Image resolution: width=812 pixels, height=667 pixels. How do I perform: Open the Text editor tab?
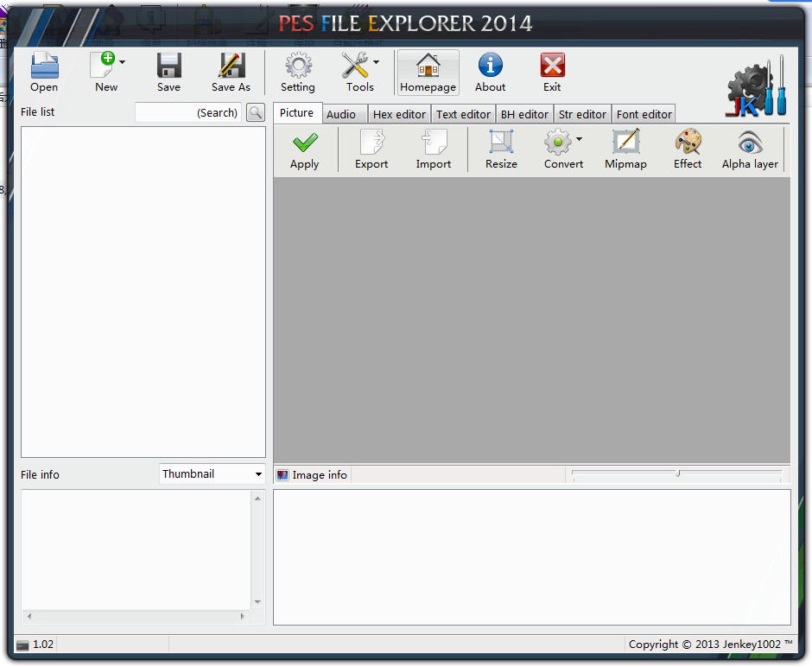pyautogui.click(x=463, y=114)
